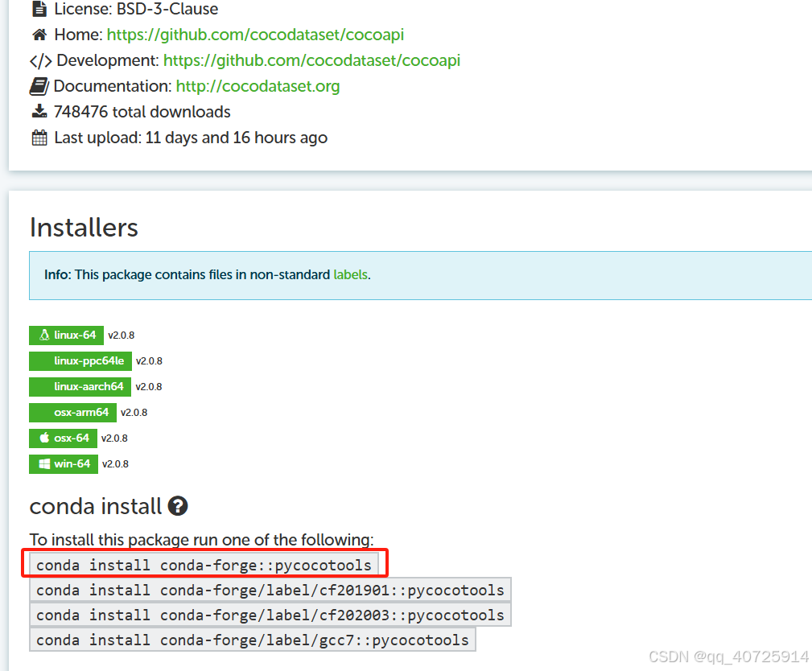Viewport: 812px width, 671px height.
Task: Select the linux-64 installer badge
Action: [x=66, y=335]
